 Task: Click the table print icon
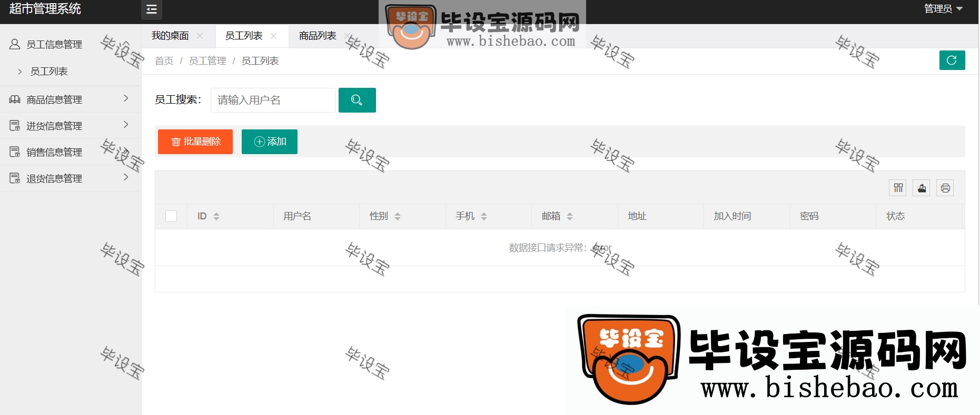point(945,188)
